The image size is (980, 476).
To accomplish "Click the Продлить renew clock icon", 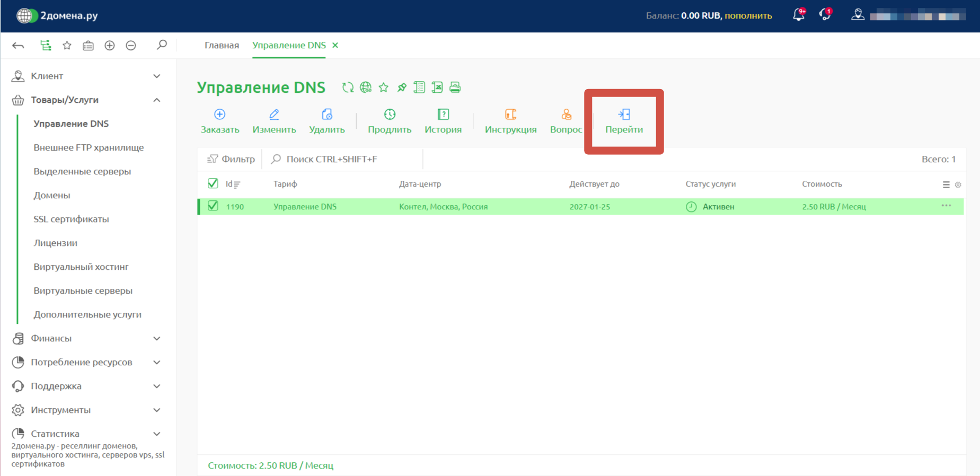I will click(x=390, y=114).
